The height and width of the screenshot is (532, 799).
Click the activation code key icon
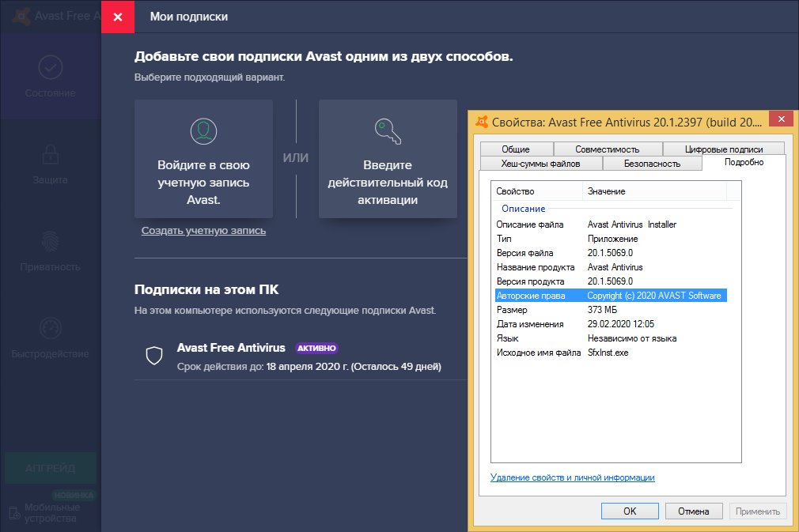[x=388, y=130]
